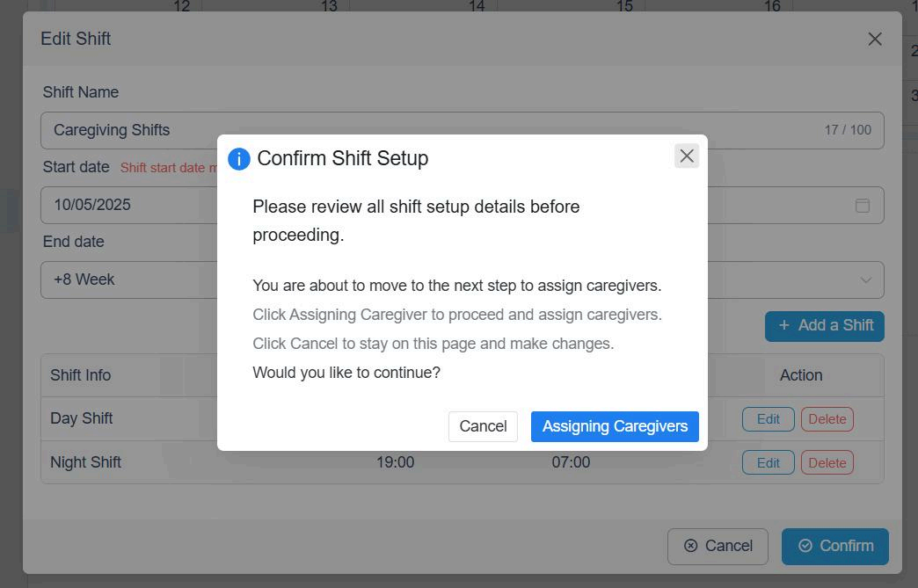The image size is (918, 588).
Task: Edit the Day Shift row
Action: click(768, 419)
